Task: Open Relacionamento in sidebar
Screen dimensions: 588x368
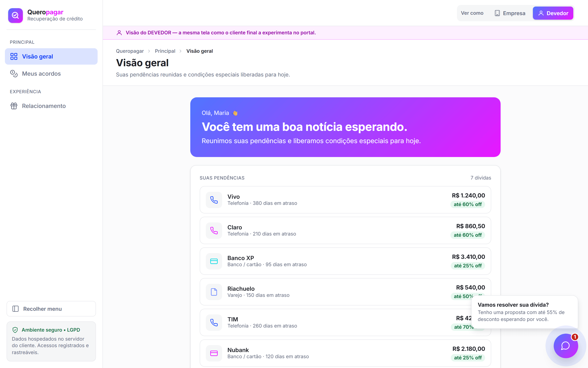Action: tap(51, 106)
